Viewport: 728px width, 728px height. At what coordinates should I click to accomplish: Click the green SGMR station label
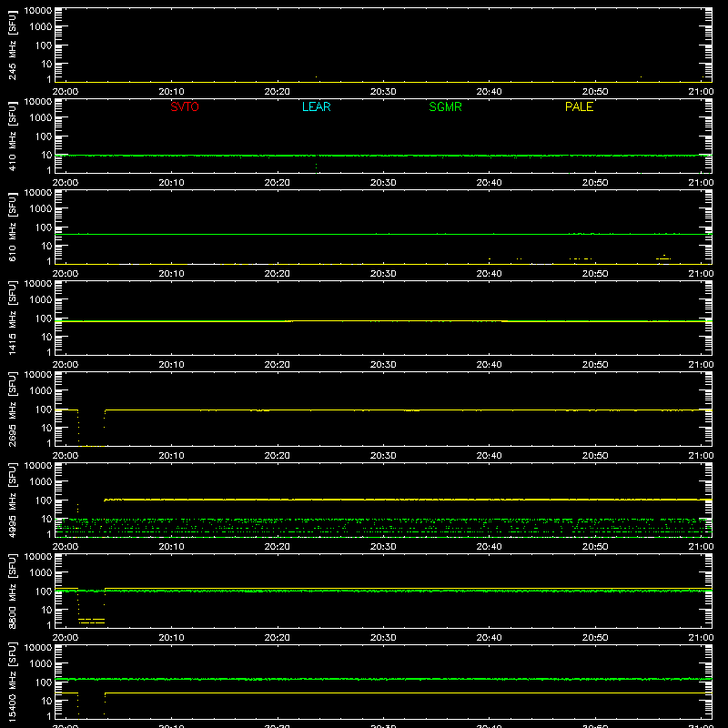tap(445, 106)
